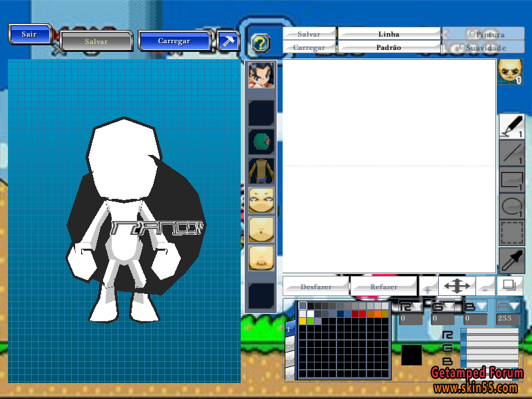Select the Padrão mode button
The image size is (532, 399).
[x=389, y=47]
